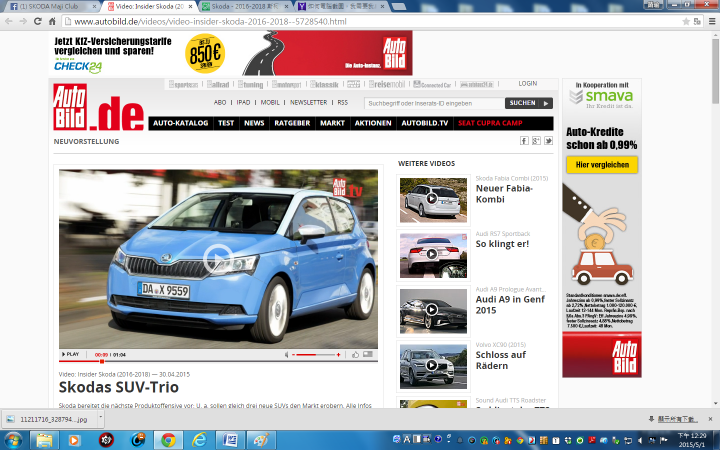720x450 pixels.
Task: Open a new tab button
Action: 398,6
